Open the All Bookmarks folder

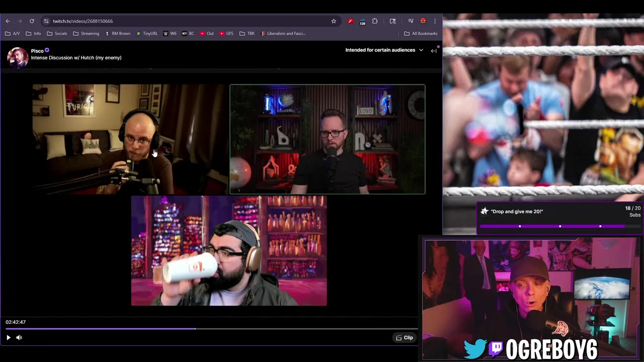click(x=421, y=34)
